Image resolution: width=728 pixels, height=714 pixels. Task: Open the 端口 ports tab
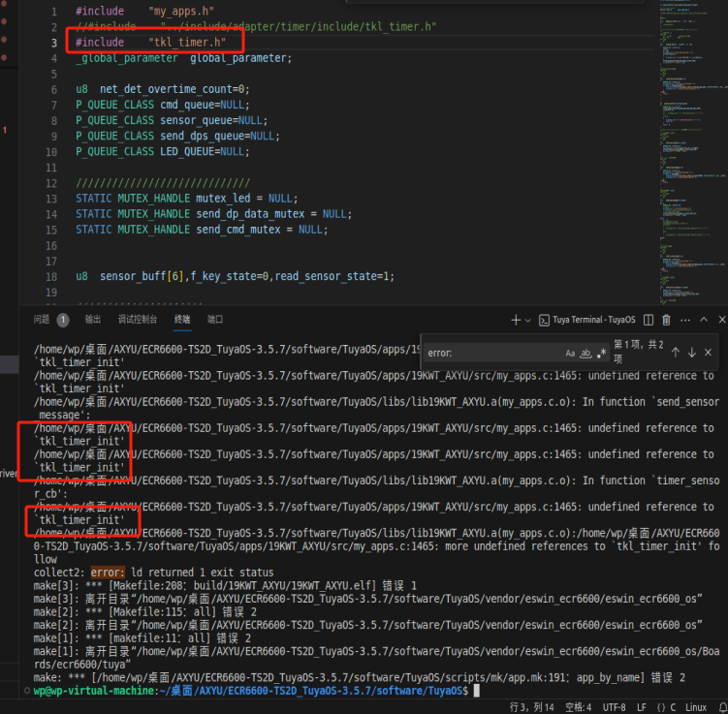215,319
